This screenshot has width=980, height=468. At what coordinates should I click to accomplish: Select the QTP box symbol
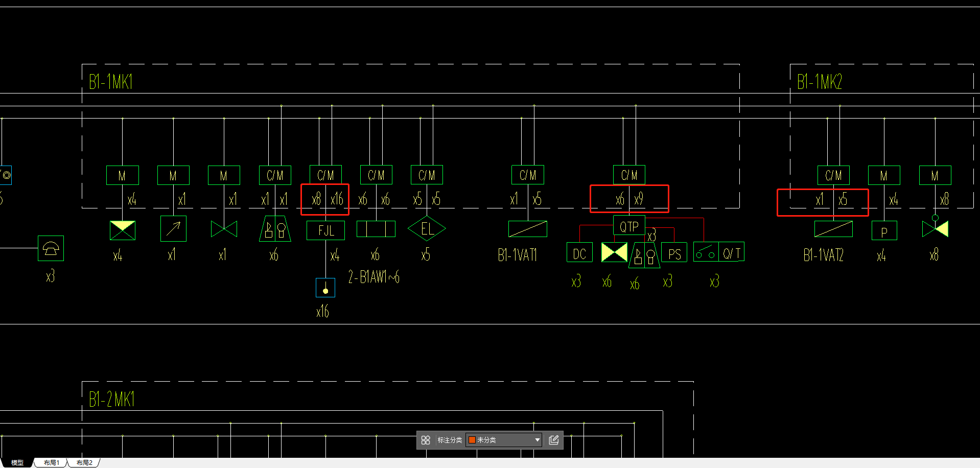point(629,226)
